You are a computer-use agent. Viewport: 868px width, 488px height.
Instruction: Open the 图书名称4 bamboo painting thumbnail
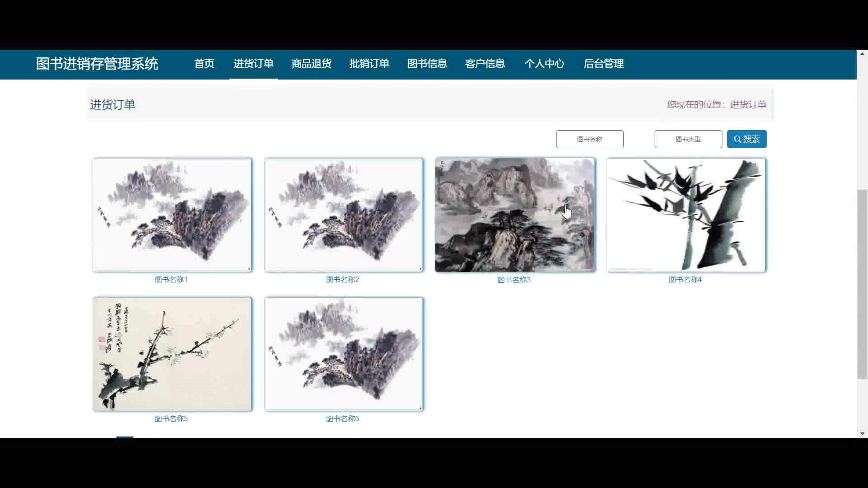pyautogui.click(x=686, y=215)
